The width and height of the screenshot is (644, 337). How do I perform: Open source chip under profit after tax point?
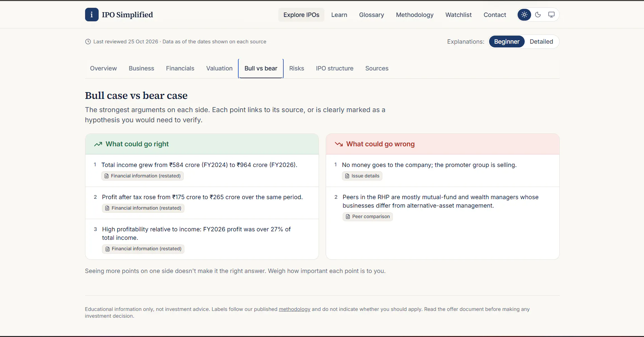coord(143,208)
